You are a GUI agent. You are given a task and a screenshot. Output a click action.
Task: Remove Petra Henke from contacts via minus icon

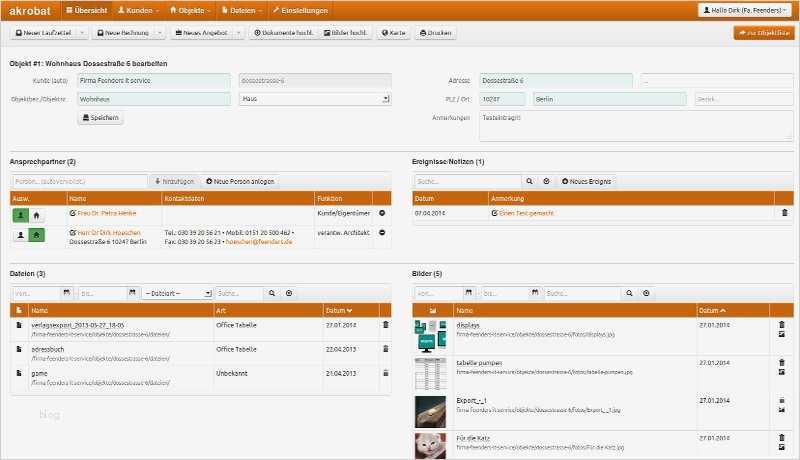tap(382, 213)
